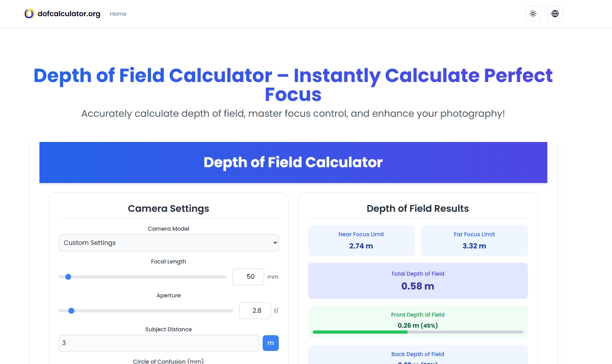Click the Far Focus Limit result card
This screenshot has width=612, height=364.
[x=474, y=241]
